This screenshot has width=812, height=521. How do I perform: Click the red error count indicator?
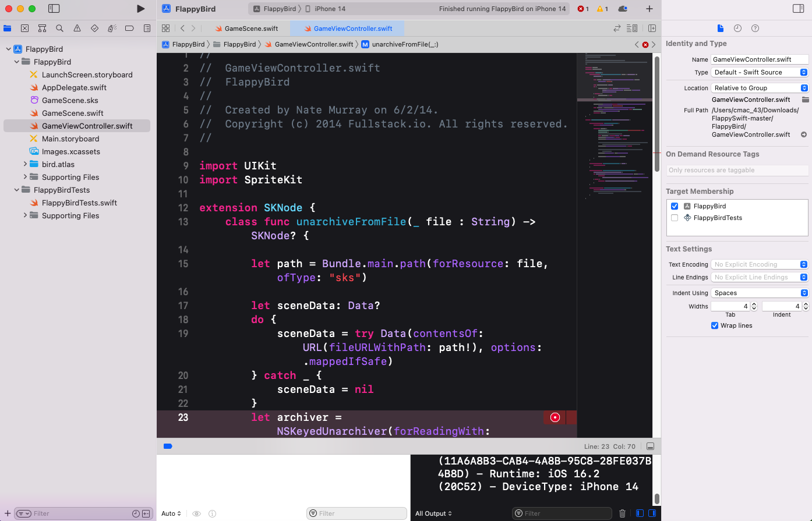point(583,9)
